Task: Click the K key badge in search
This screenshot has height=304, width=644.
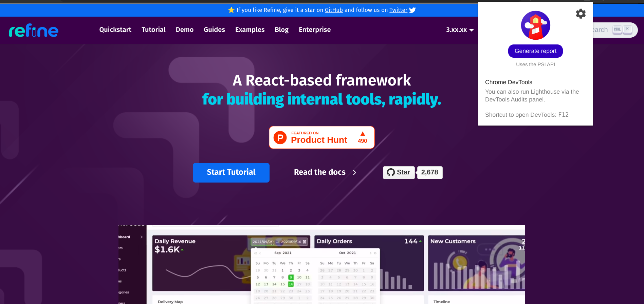Action: tap(627, 30)
